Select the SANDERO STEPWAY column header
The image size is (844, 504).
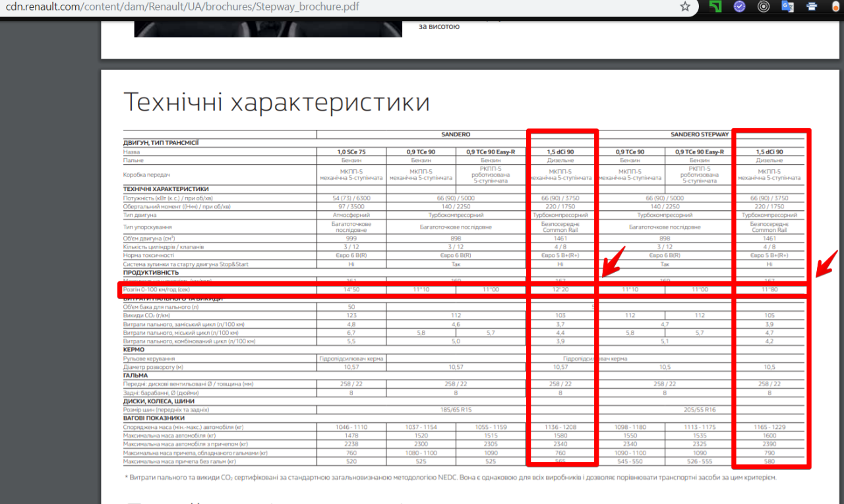pos(700,134)
